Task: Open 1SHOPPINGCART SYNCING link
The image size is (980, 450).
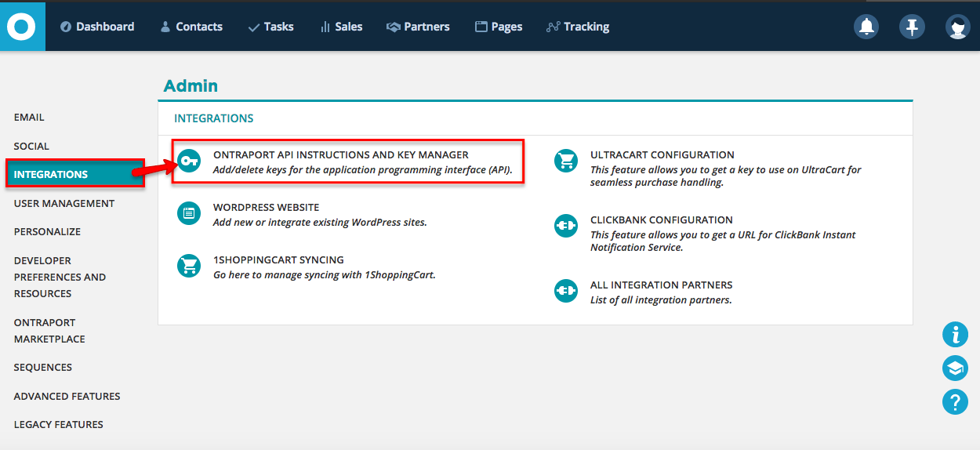Action: click(278, 260)
